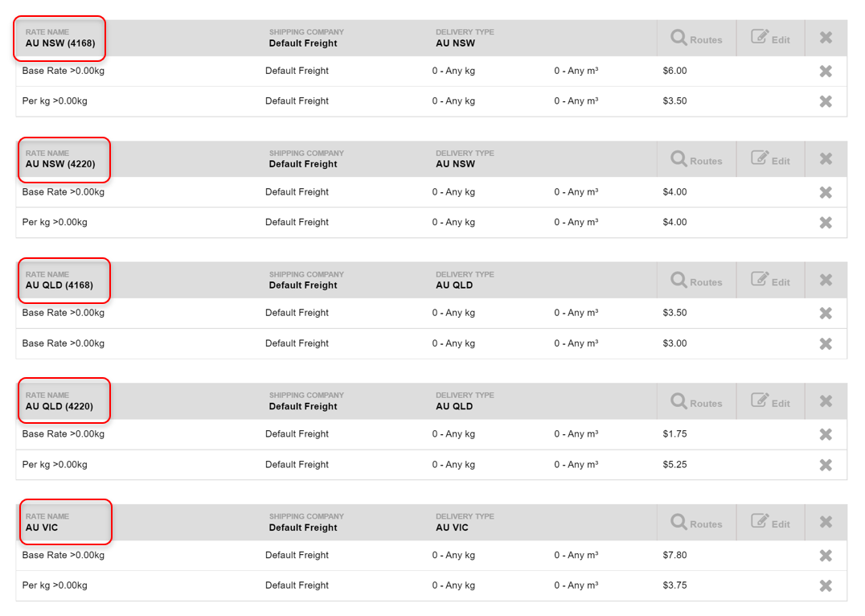
Task: Remove the $5.25 Per kg row
Action: pos(826,466)
